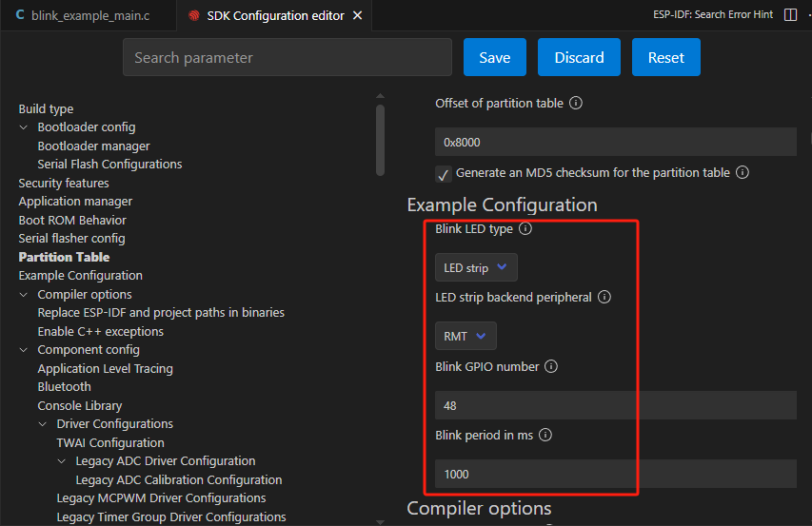This screenshot has height=526, width=812.
Task: Open Enable C++ exceptions item
Action: point(101,332)
